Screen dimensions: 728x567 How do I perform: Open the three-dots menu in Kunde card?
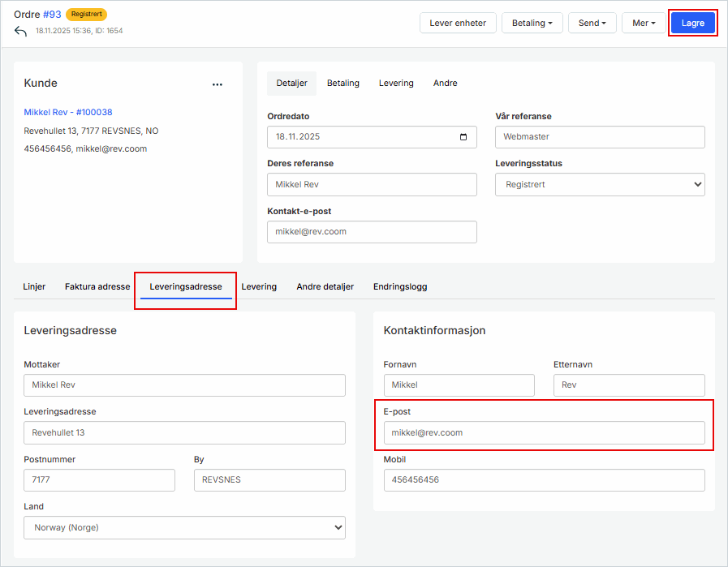217,84
